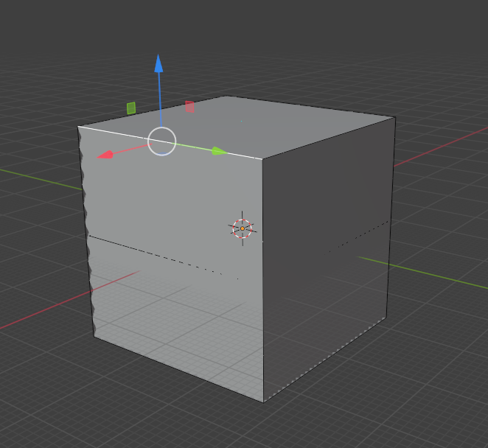Click the white circle at gizmo center
Viewport: 488px width, 448px height.
(162, 141)
